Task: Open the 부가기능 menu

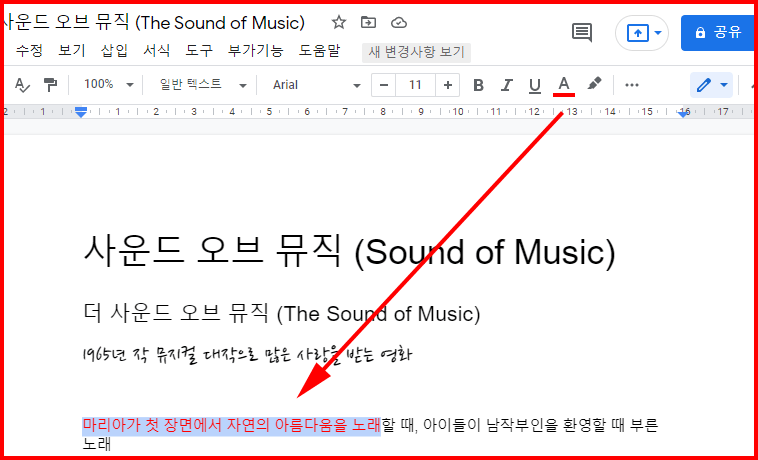Action: click(255, 50)
